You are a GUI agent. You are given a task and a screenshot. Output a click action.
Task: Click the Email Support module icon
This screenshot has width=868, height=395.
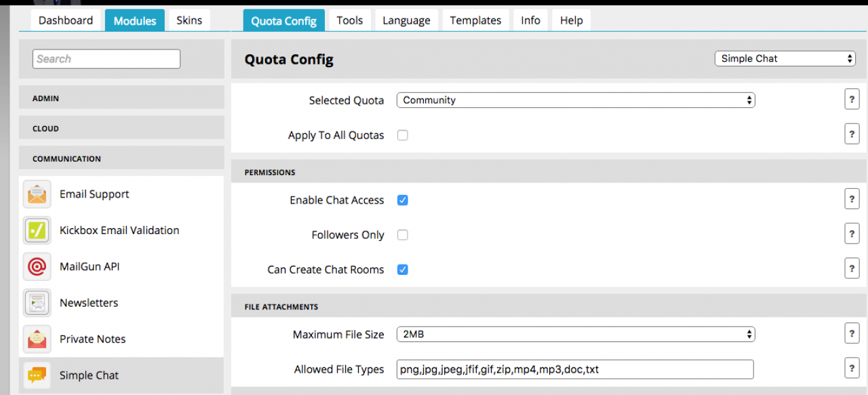[x=37, y=194]
